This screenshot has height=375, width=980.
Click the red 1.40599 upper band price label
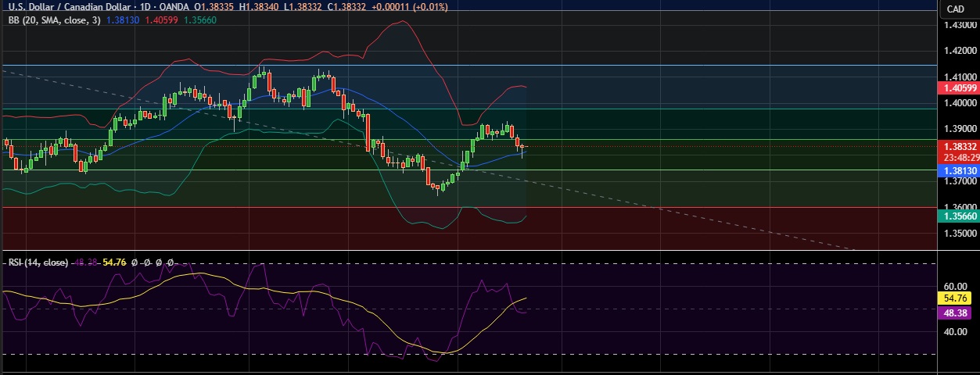958,90
